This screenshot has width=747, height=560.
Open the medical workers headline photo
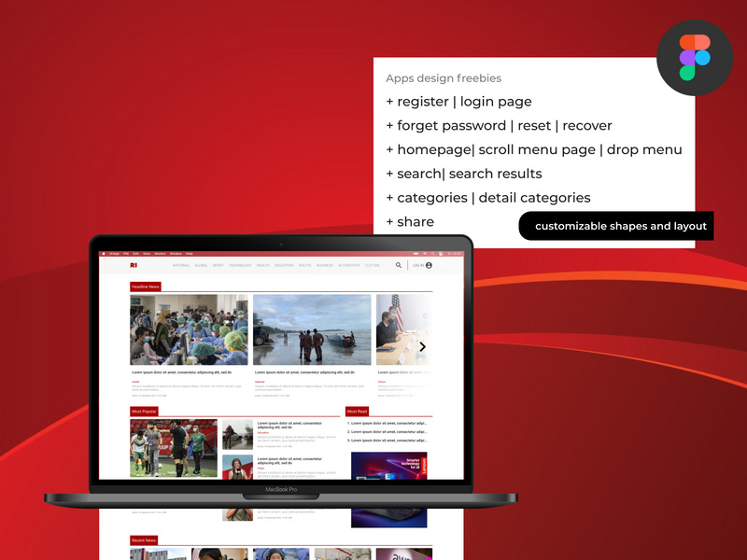tap(189, 329)
